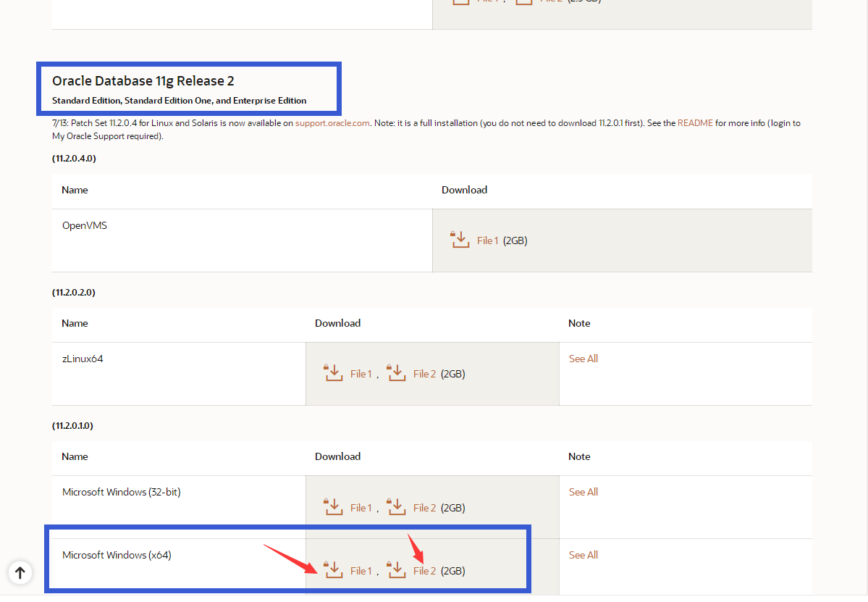The height and width of the screenshot is (602, 868).
Task: Click the (2GB) size text for OpenVMS
Action: 515,241
